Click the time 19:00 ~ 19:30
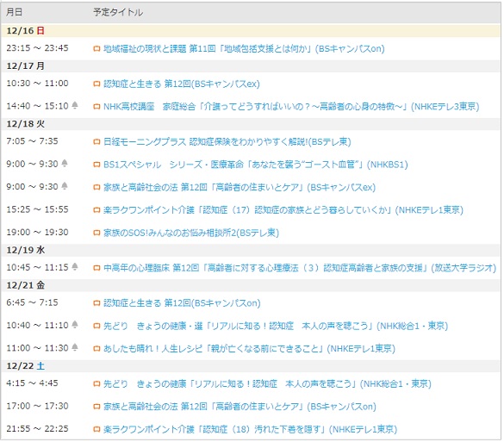This screenshot has height=442, width=504. coord(37,232)
